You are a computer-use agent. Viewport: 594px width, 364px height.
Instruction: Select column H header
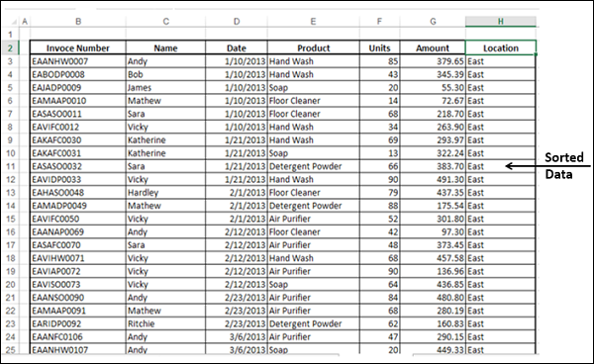coord(500,22)
